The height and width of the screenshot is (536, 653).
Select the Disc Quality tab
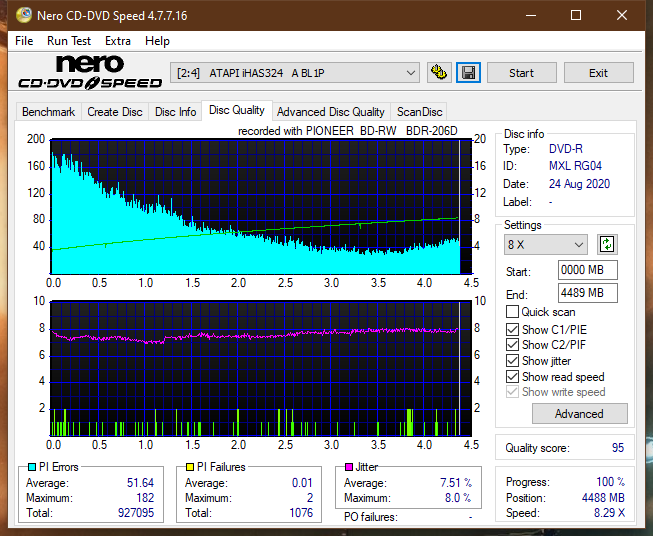point(237,110)
